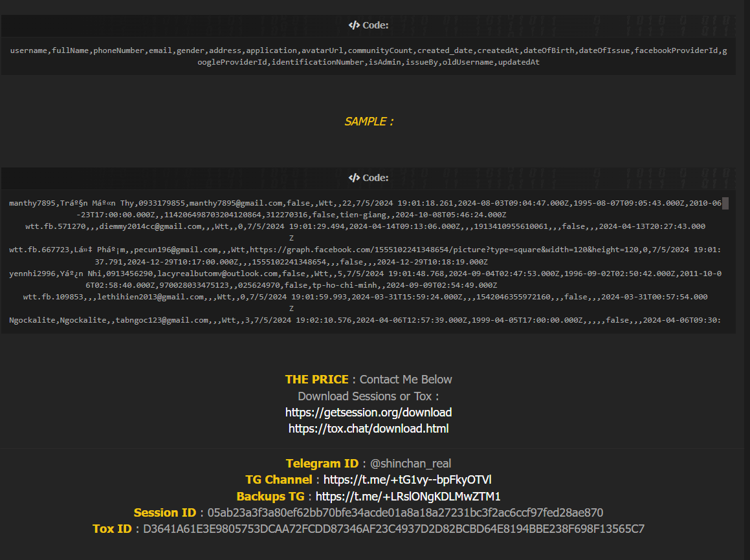Click the "Contact Me Below" text

(406, 380)
